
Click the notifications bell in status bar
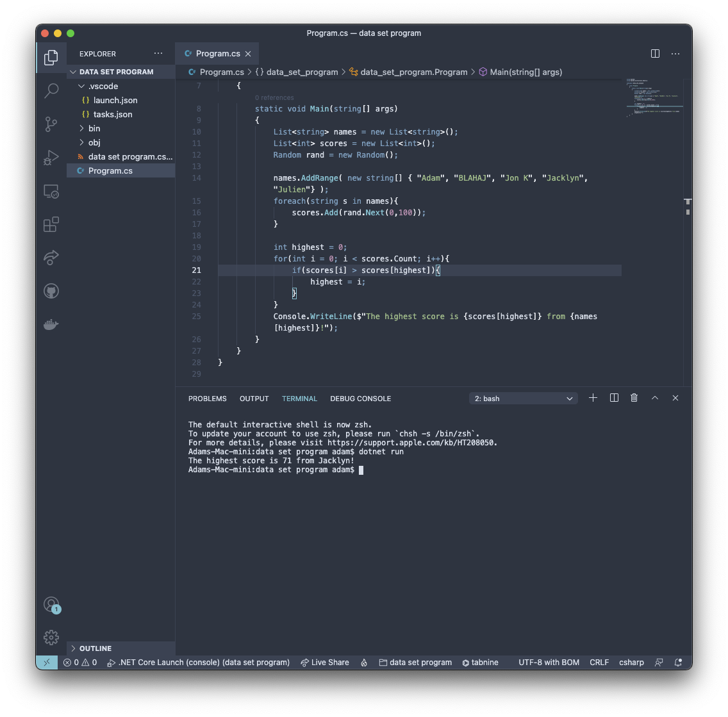click(677, 663)
